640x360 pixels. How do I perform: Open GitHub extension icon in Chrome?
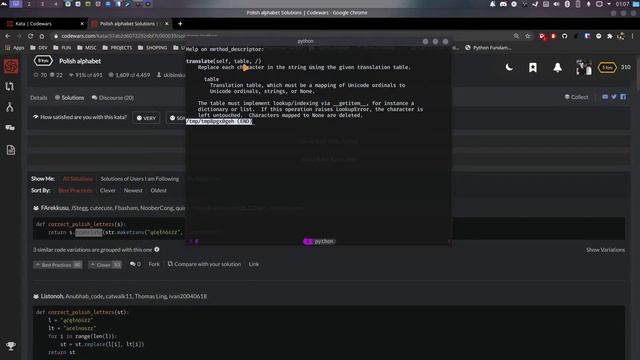pos(564,36)
